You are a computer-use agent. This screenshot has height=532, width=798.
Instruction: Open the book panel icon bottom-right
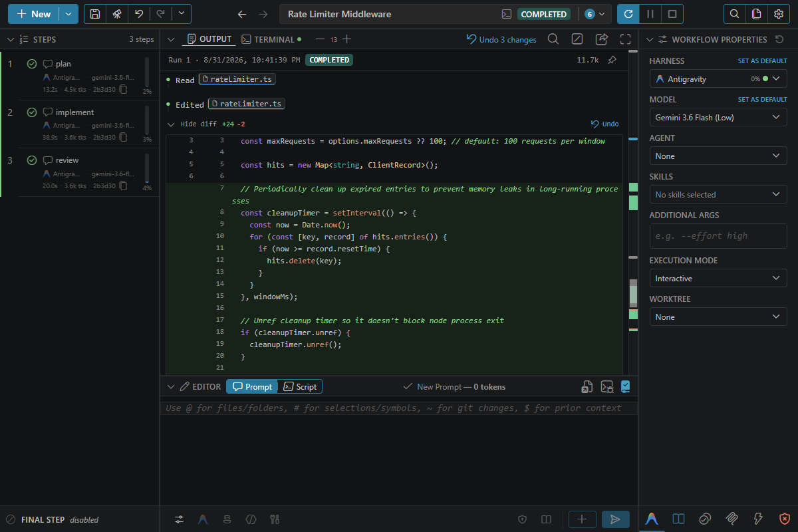coord(678,519)
